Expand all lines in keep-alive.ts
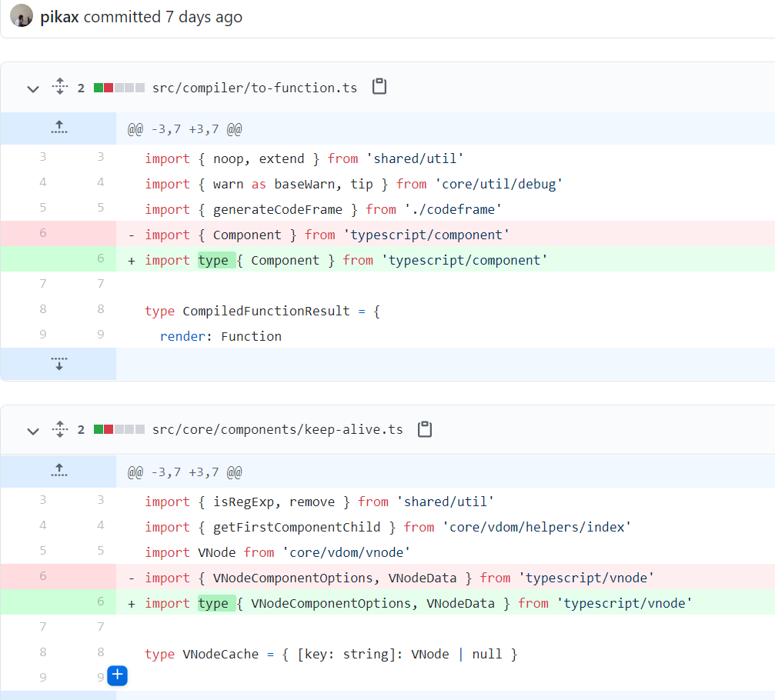The width and height of the screenshot is (775, 700). coord(60,429)
